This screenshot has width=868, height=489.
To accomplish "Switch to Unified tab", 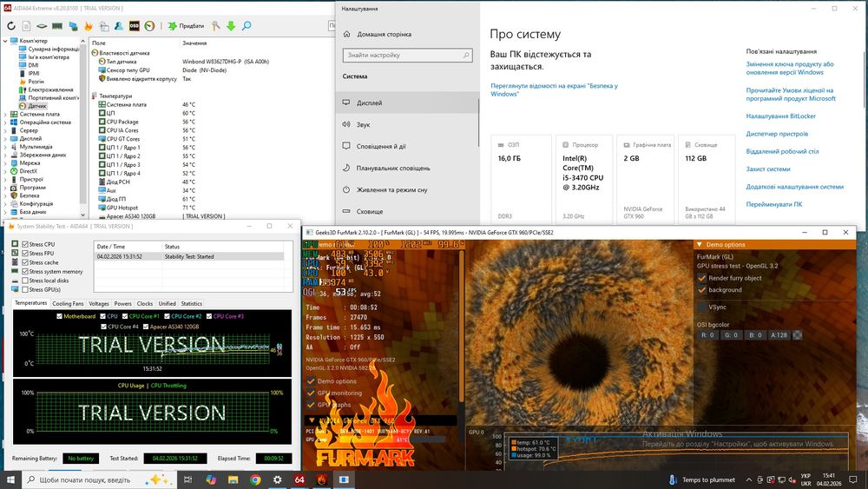I will (167, 303).
